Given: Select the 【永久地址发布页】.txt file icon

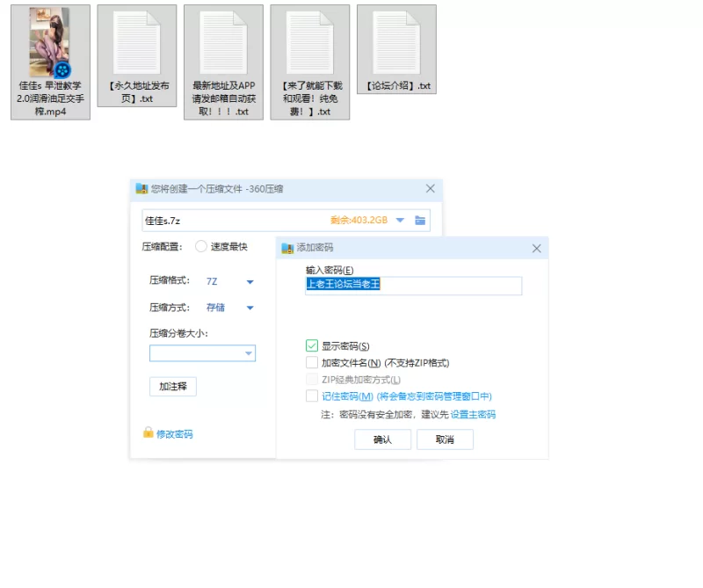Looking at the screenshot, I should (137, 42).
